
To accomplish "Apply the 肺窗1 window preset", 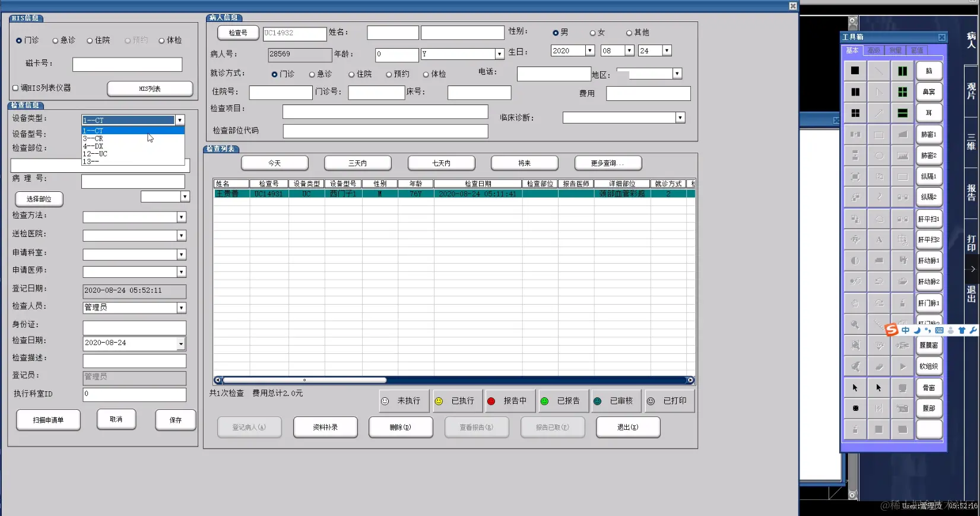I will [x=929, y=135].
